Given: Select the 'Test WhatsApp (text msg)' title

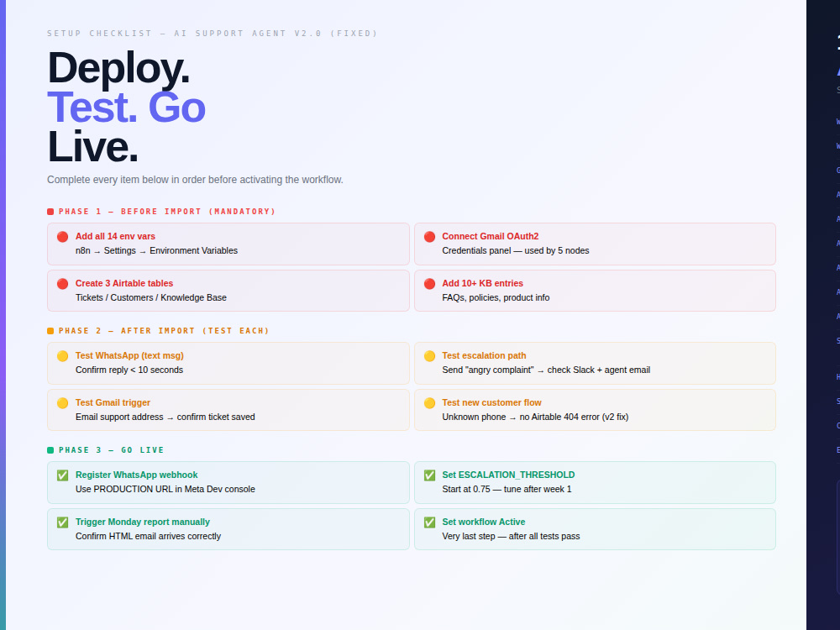Looking at the screenshot, I should point(129,355).
